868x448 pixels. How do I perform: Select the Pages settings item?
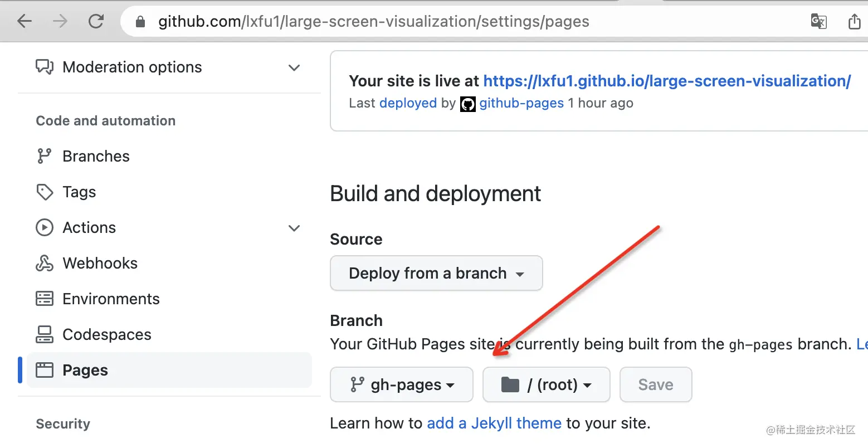click(x=169, y=370)
